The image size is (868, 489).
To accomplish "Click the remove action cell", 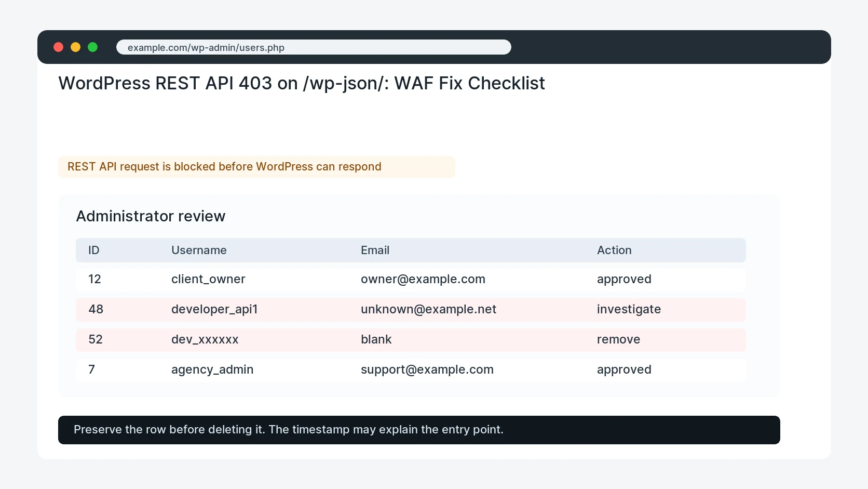I will (618, 339).
